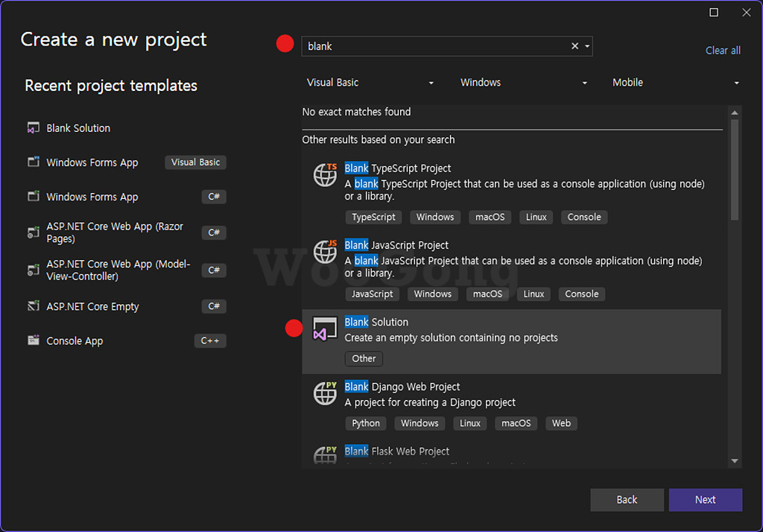The width and height of the screenshot is (763, 532).
Task: Click the results list scrollbar thumb
Action: (734, 169)
